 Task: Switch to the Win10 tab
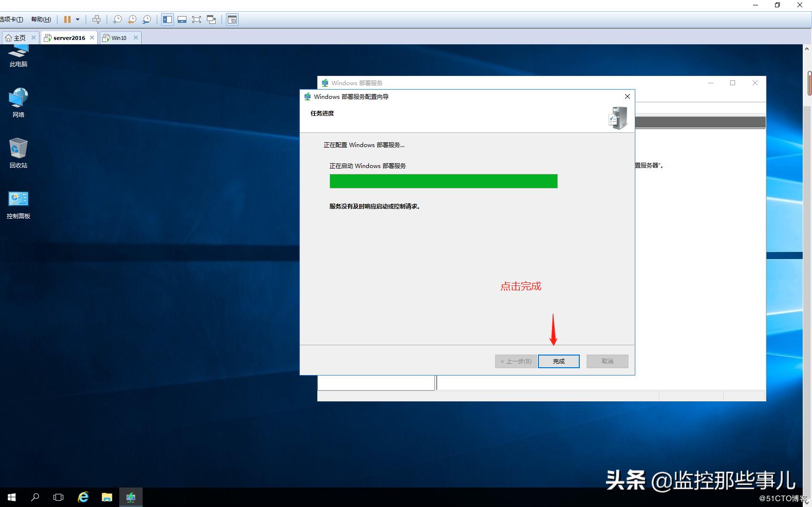click(118, 38)
